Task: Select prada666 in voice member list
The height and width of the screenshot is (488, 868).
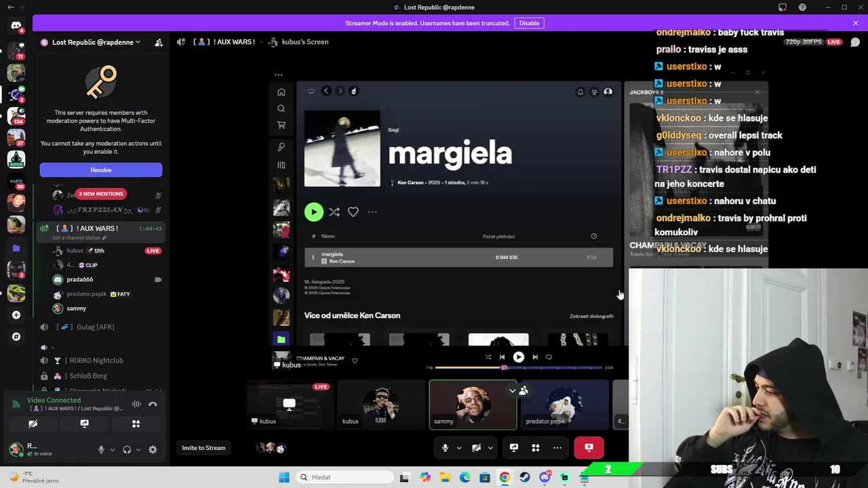Action: 106,279
